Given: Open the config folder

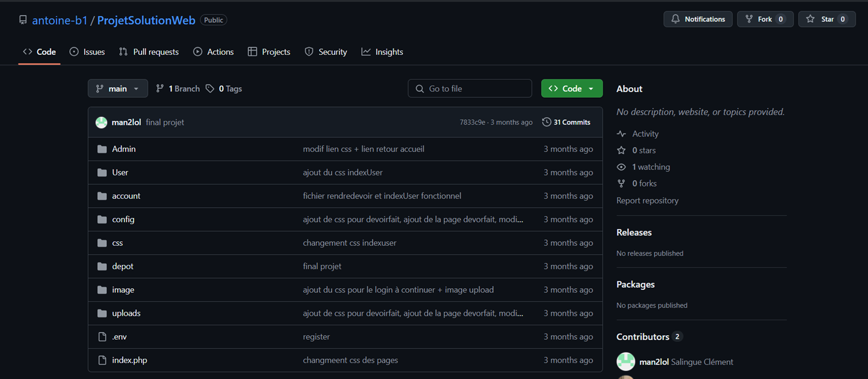Looking at the screenshot, I should click(123, 219).
